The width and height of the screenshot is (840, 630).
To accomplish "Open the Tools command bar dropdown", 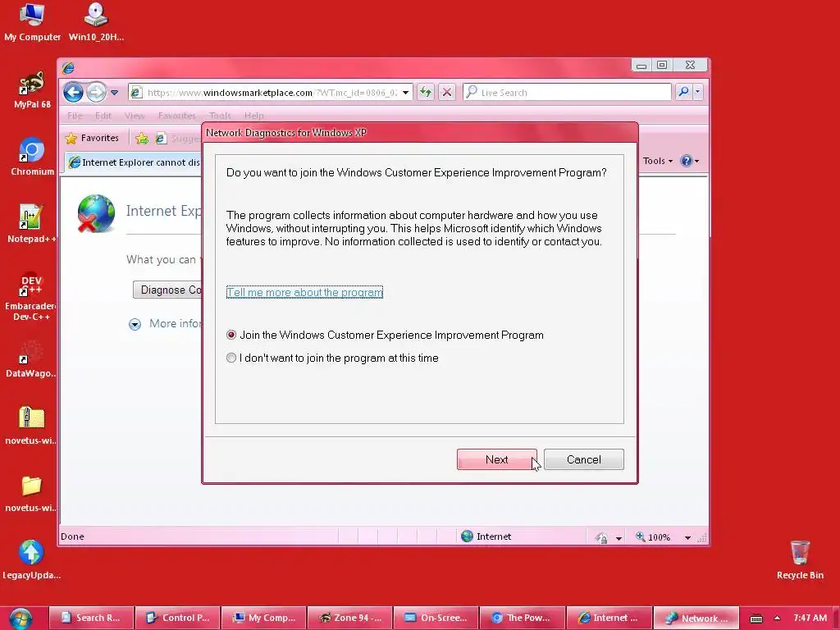I will click(x=657, y=161).
